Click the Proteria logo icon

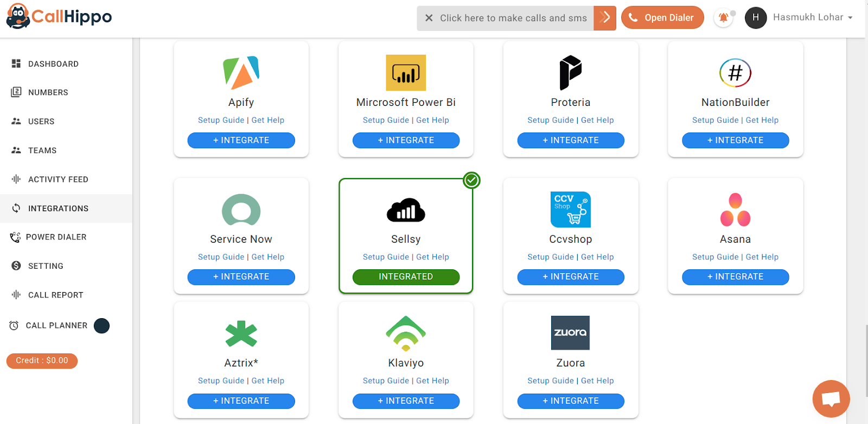(570, 72)
